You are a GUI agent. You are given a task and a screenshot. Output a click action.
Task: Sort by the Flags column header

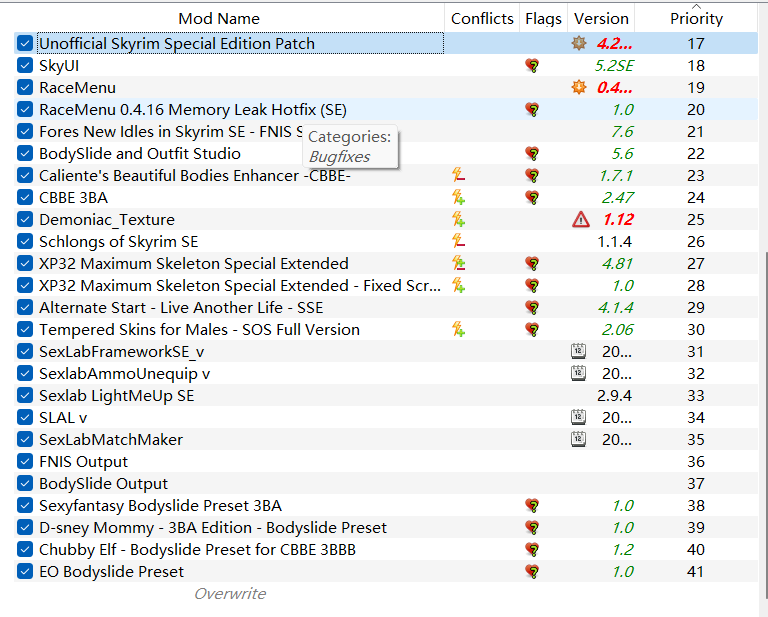[x=543, y=19]
